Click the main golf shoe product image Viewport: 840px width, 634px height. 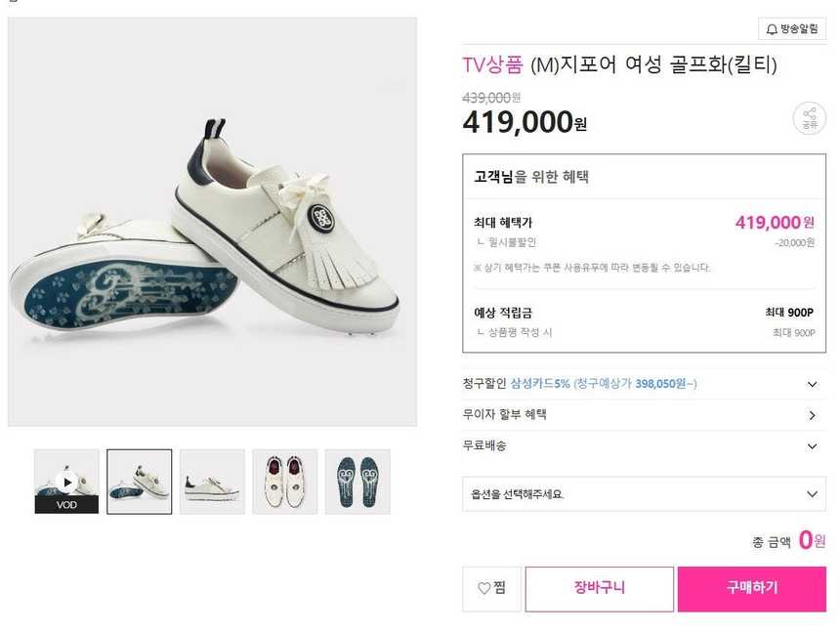(x=212, y=222)
